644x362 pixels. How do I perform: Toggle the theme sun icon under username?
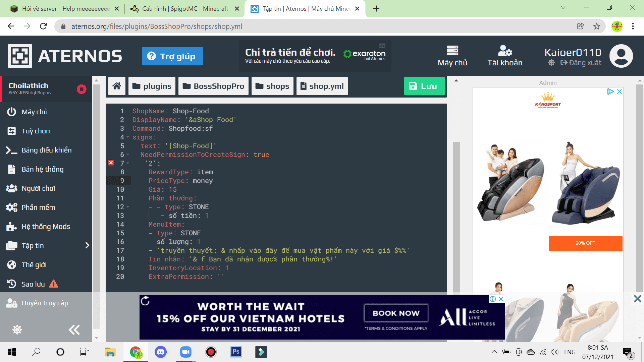[551, 63]
